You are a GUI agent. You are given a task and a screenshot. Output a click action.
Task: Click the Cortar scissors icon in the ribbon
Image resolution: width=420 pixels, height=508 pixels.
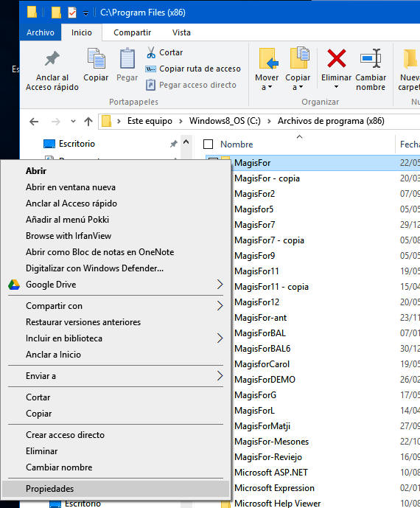pos(151,52)
